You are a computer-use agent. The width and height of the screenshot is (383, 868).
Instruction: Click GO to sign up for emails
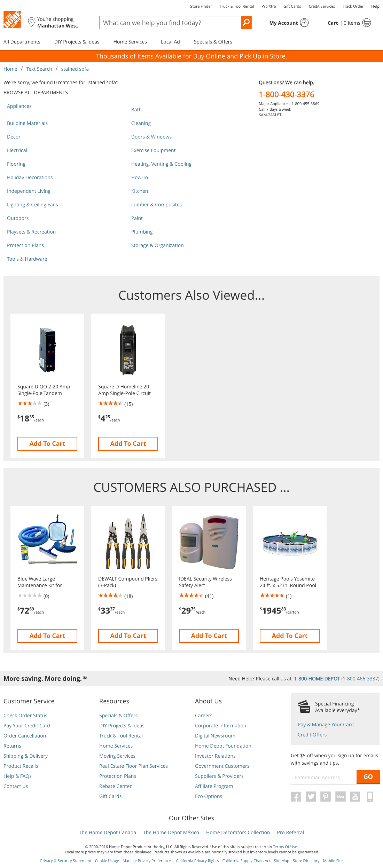368,777
